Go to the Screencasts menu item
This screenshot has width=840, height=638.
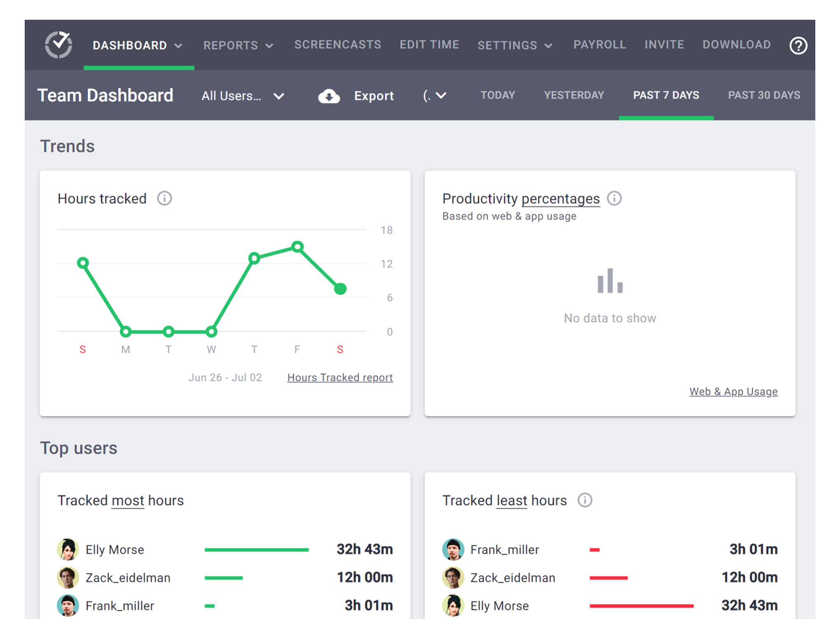pyautogui.click(x=338, y=44)
